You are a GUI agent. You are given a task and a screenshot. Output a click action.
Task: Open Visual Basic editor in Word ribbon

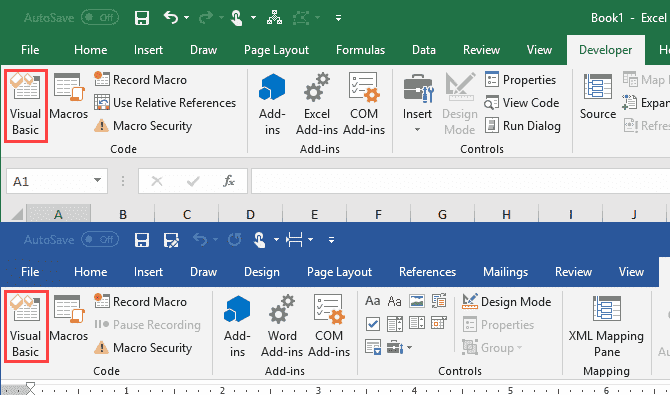click(x=26, y=327)
